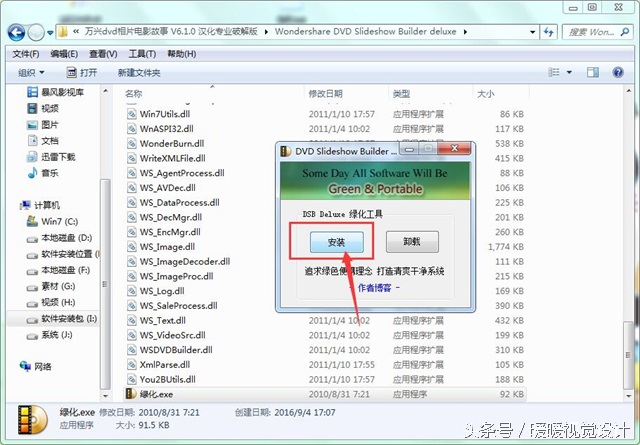Screen dimensions: 640x445
Task: Click 新建文件夹 button
Action: [x=139, y=73]
